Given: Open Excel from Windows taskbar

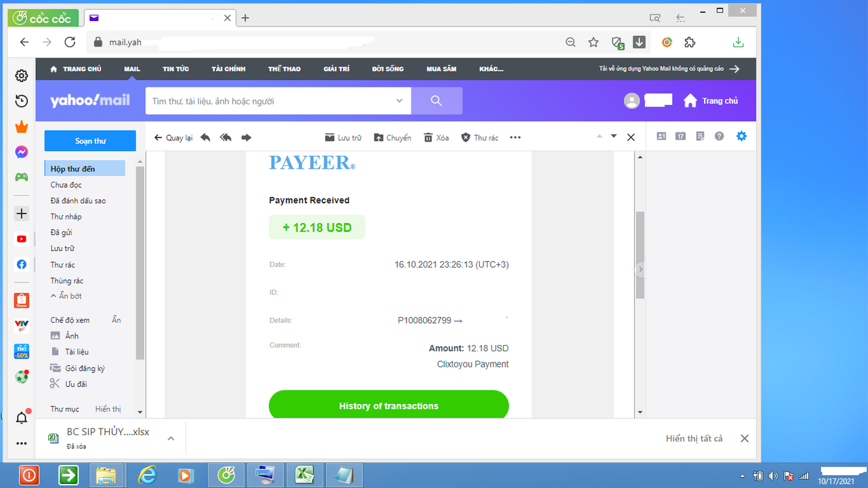Looking at the screenshot, I should 304,476.
